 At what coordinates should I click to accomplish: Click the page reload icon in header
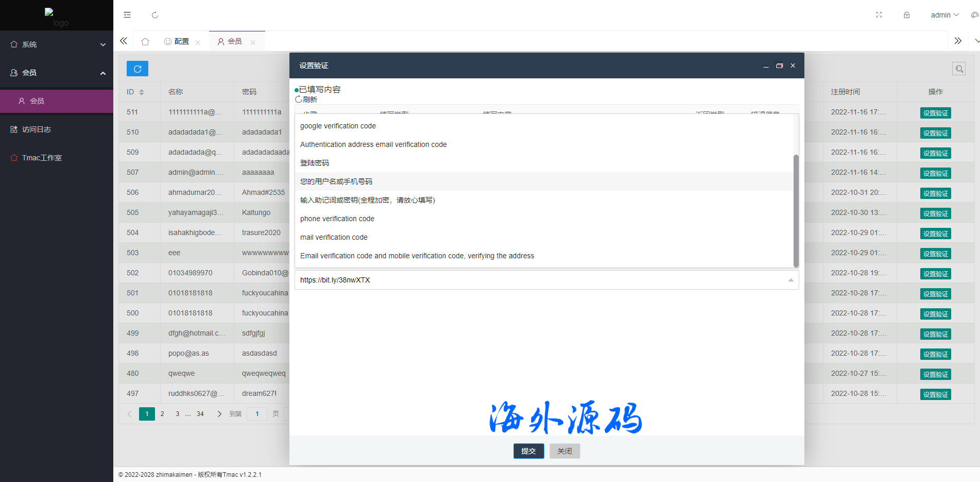coord(155,15)
